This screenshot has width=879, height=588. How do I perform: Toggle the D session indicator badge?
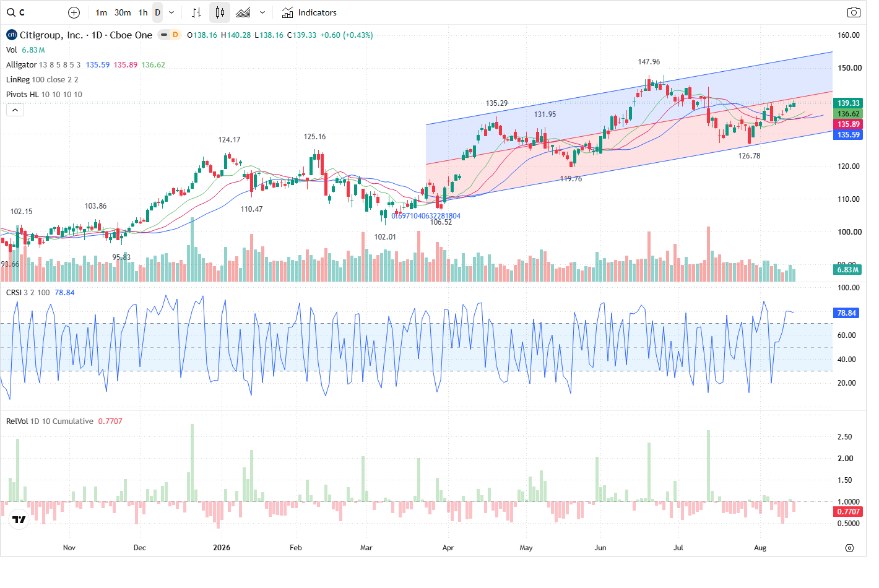(x=175, y=35)
